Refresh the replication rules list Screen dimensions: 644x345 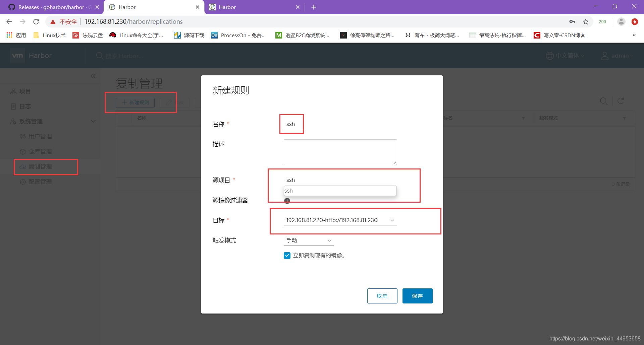click(x=621, y=101)
